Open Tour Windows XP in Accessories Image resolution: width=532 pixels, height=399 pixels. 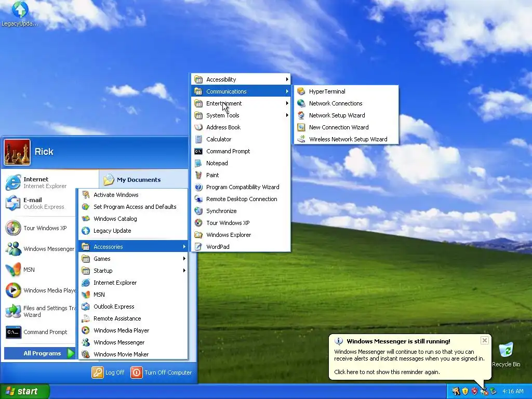241,223
